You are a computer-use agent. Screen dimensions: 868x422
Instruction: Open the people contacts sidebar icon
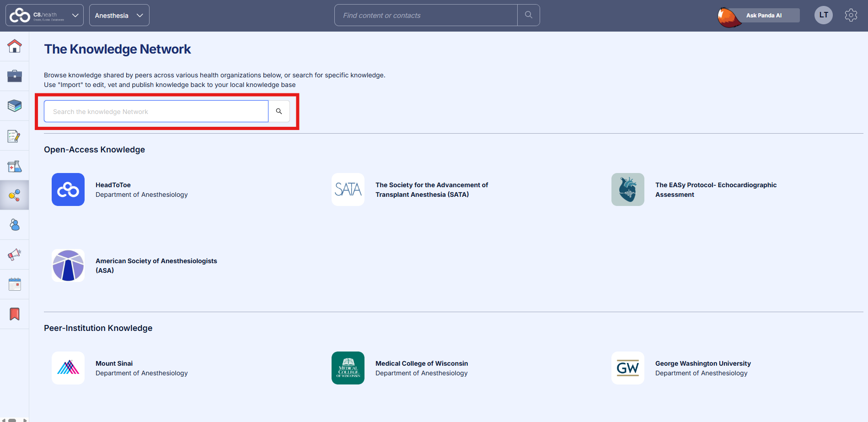(15, 225)
